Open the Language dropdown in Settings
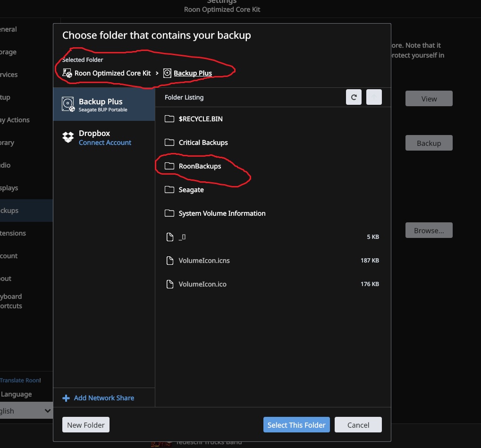 pyautogui.click(x=26, y=411)
